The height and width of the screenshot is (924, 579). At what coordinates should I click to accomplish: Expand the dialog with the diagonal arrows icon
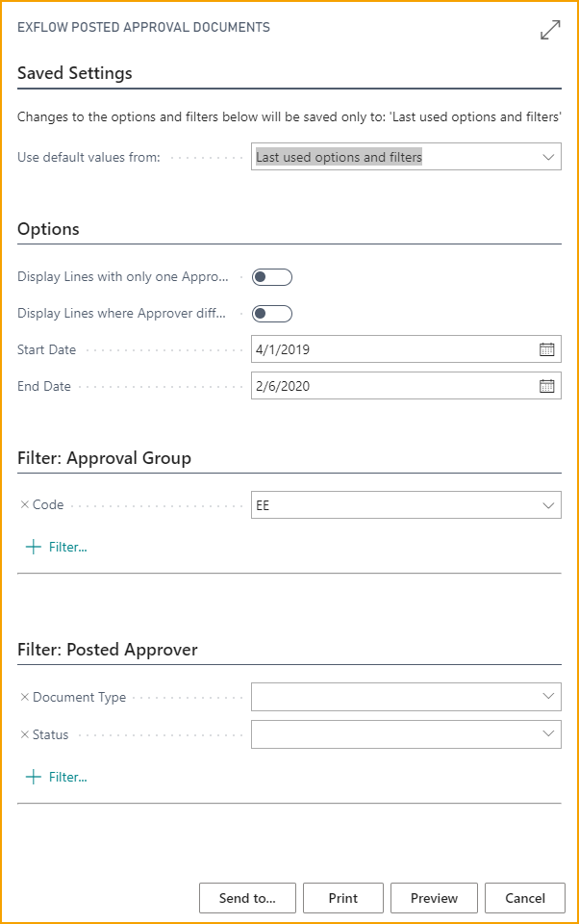tap(550, 30)
